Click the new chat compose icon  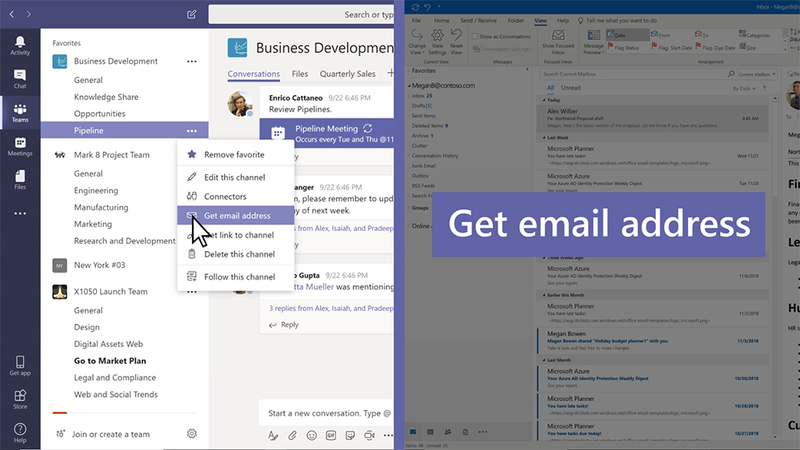192,15
